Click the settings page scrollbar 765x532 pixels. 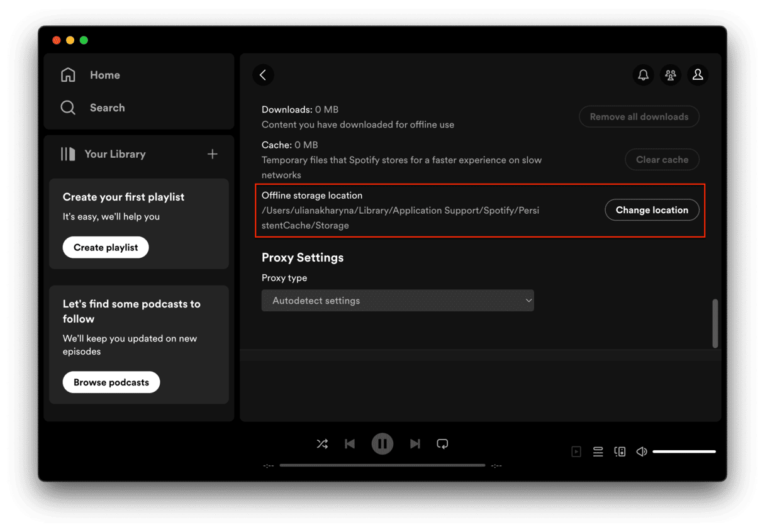(715, 323)
